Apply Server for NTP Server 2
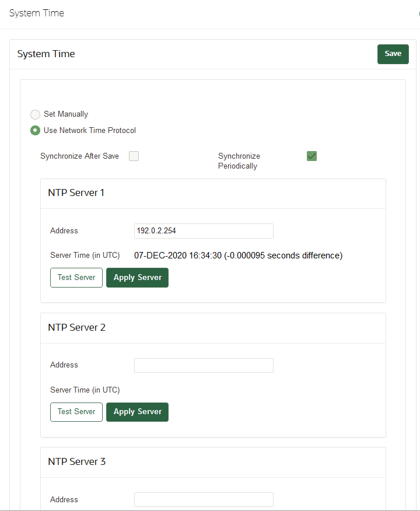Viewport: 420px width, 511px height. 138,412
